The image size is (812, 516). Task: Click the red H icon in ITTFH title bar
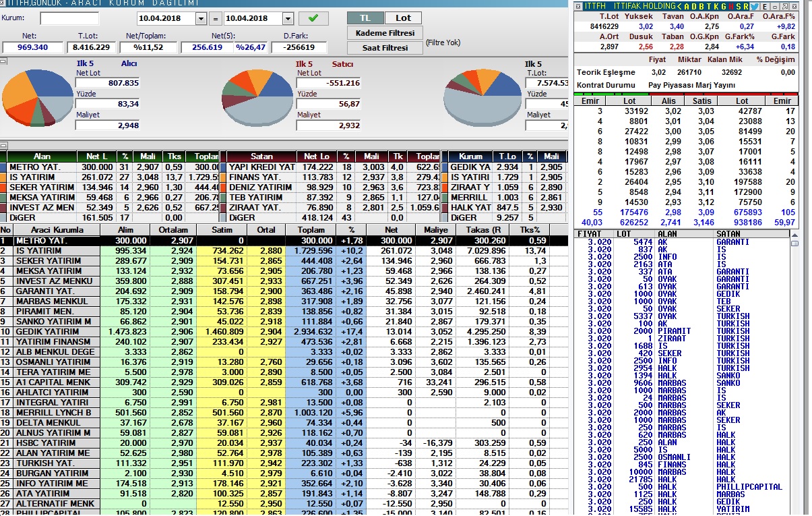pyautogui.click(x=730, y=7)
